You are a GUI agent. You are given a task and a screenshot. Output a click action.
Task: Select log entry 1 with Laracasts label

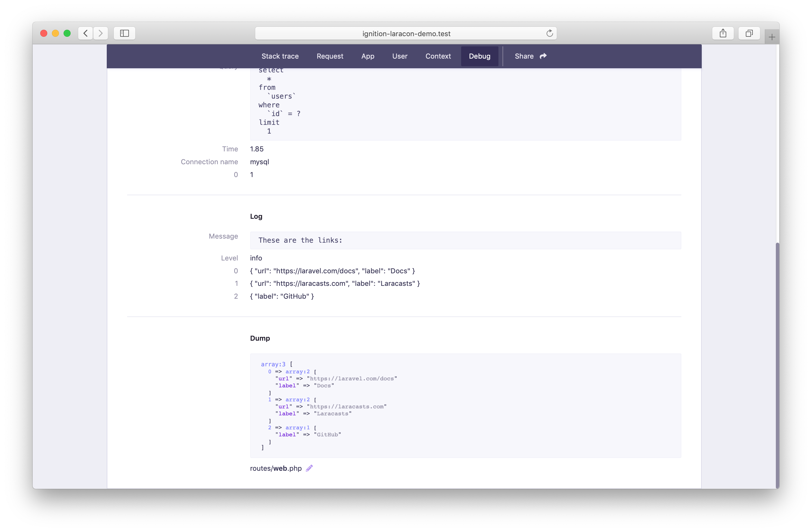pos(335,283)
